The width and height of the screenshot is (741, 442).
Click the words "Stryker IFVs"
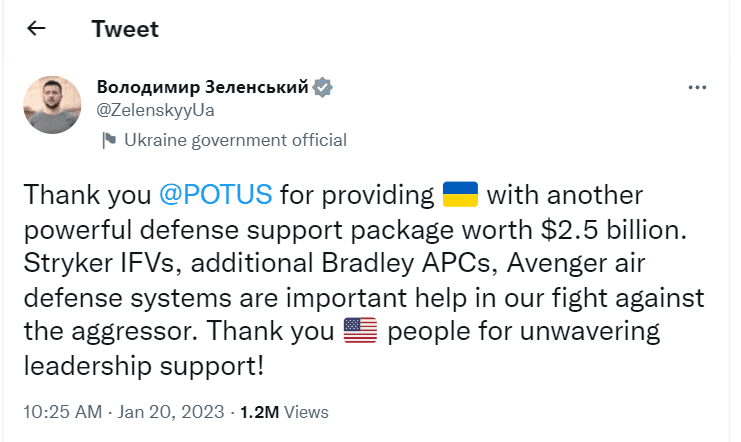91,262
